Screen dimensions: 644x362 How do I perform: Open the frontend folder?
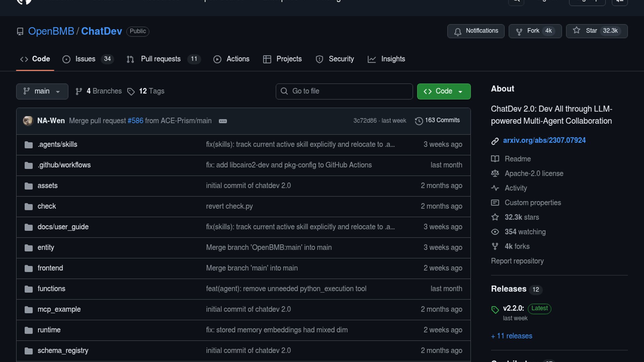coord(50,268)
